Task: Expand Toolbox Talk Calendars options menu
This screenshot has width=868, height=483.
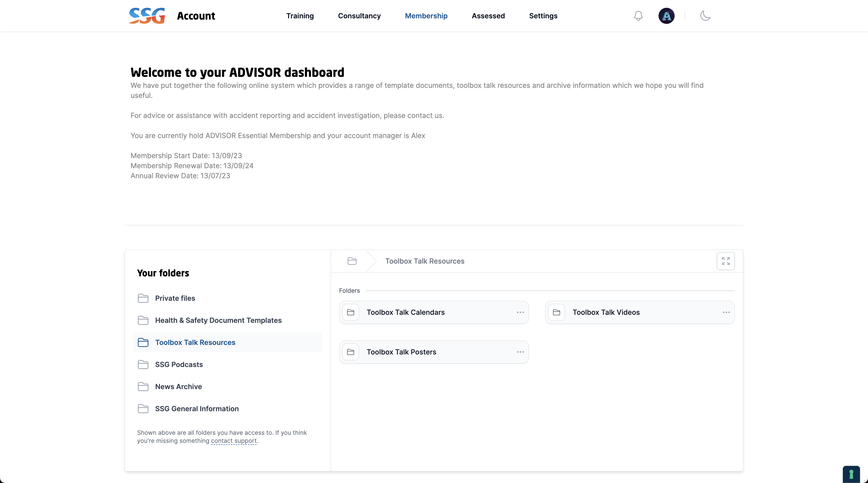Action: click(520, 312)
